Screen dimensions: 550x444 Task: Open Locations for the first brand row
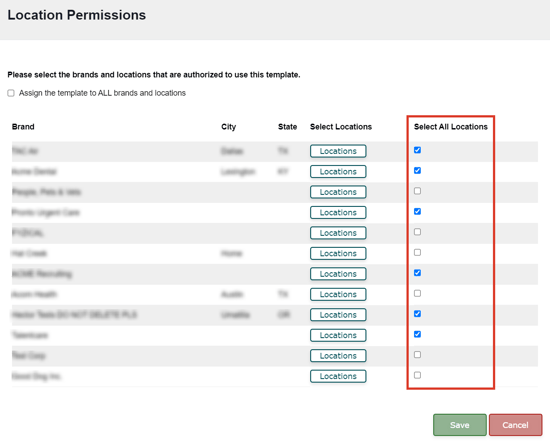(x=338, y=151)
